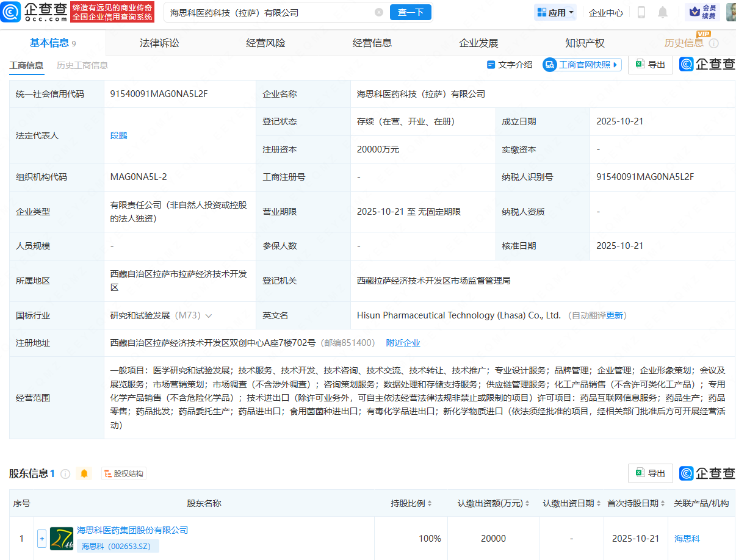The width and height of the screenshot is (736, 560).
Task: Click the info icon beside 历史信息
Action: [713, 43]
